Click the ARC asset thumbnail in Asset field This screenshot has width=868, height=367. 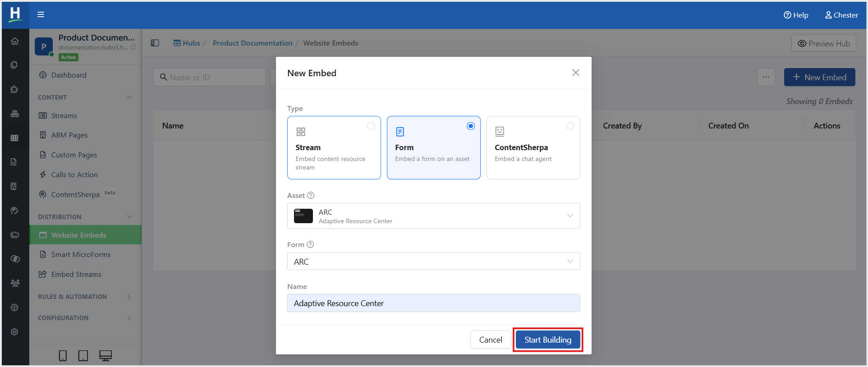(303, 216)
